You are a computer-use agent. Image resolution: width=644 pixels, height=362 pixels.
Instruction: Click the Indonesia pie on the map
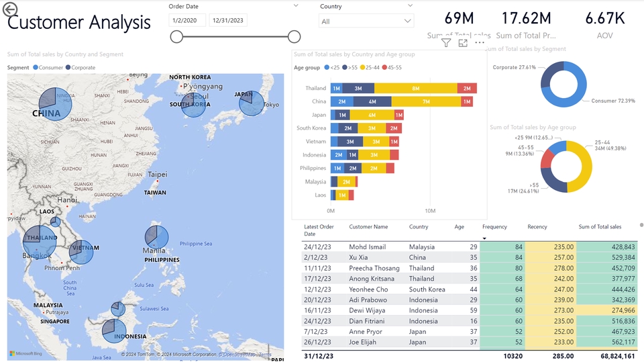(x=114, y=330)
